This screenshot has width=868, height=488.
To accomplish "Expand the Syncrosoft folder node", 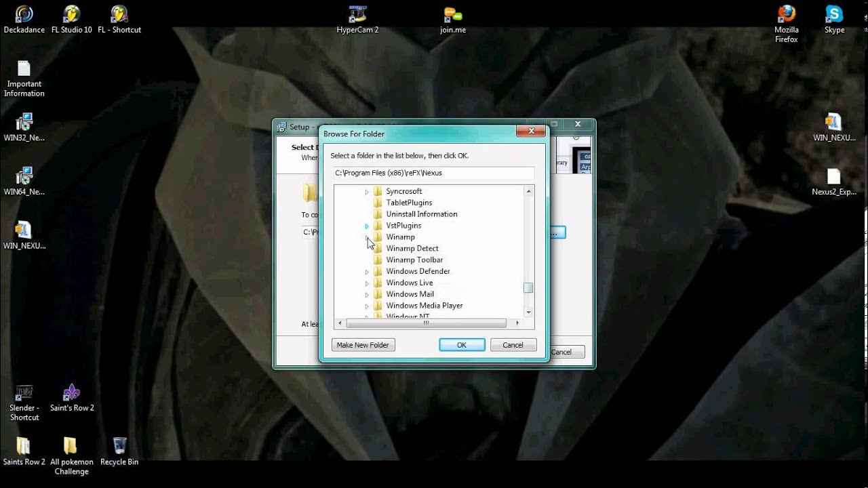I will [x=367, y=192].
